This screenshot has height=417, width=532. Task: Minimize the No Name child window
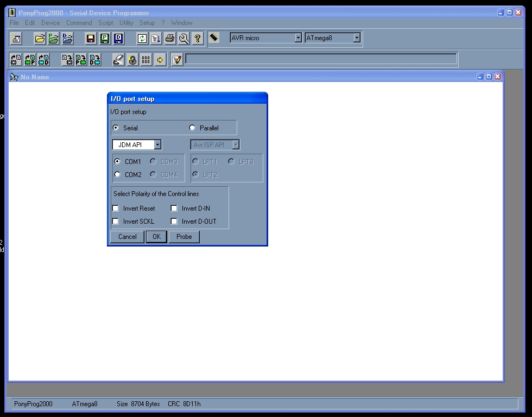[480, 77]
